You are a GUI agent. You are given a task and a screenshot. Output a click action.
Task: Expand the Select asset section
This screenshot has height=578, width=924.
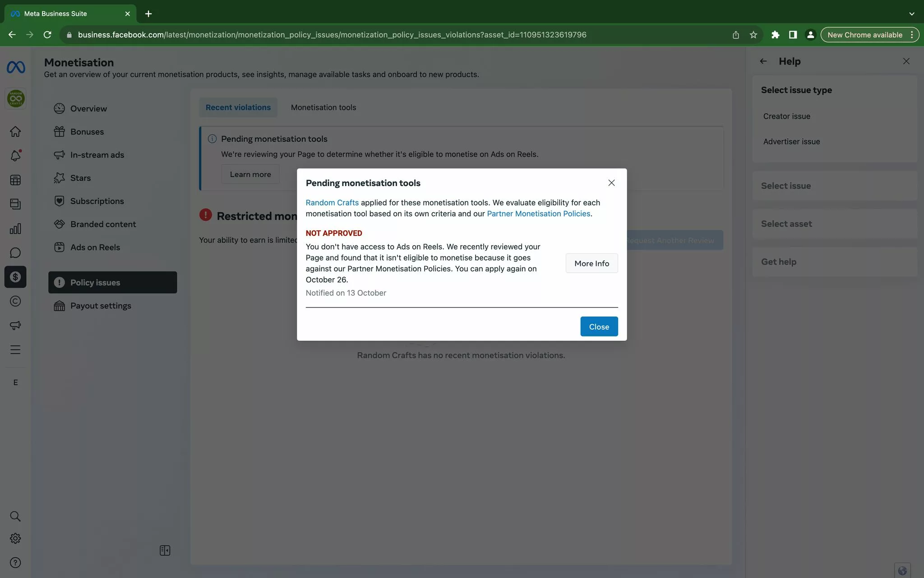pos(835,224)
